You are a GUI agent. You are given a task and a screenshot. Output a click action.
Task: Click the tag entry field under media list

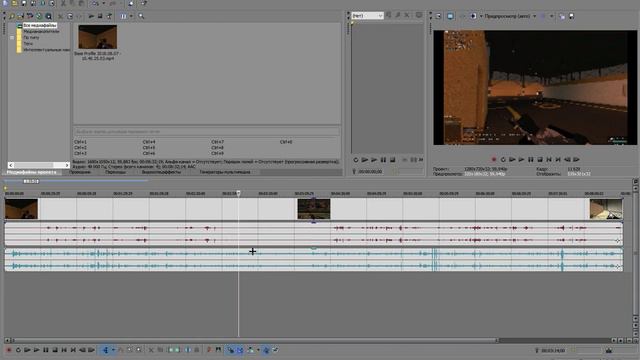[207, 131]
